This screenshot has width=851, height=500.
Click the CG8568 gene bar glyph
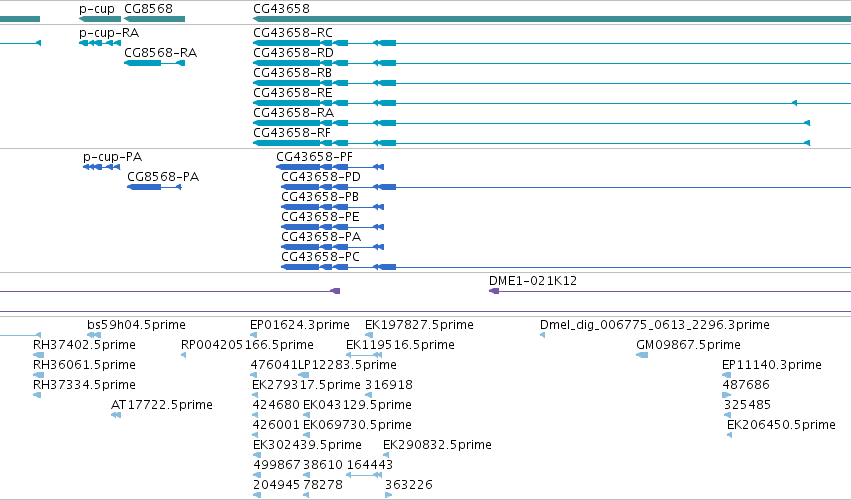pyautogui.click(x=155, y=19)
